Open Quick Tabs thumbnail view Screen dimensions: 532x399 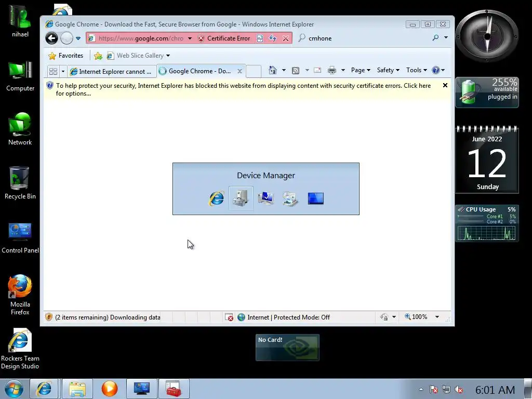(x=54, y=71)
